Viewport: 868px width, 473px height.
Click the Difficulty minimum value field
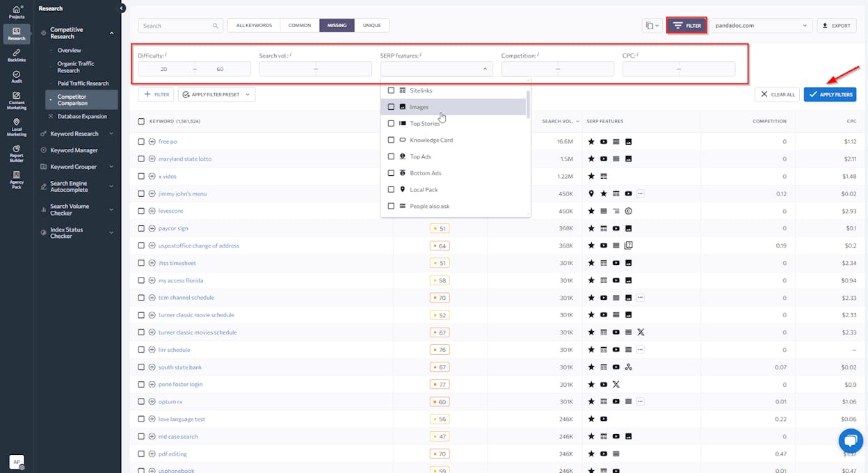point(166,69)
